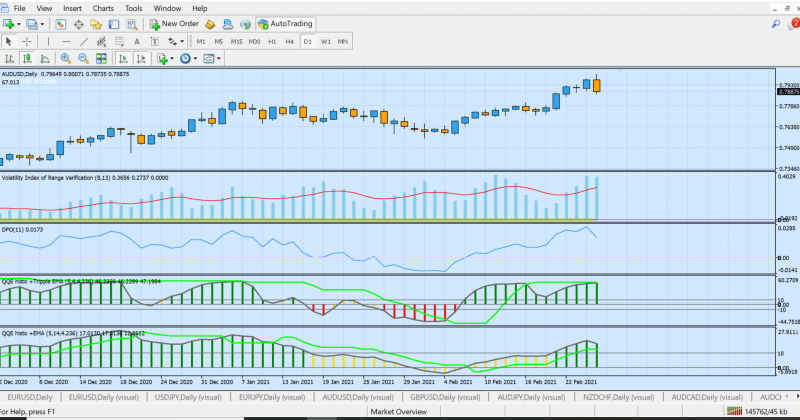Viewport: 800px width, 420px height.
Task: Select the horizontal line tool
Action: pyautogui.click(x=65, y=41)
